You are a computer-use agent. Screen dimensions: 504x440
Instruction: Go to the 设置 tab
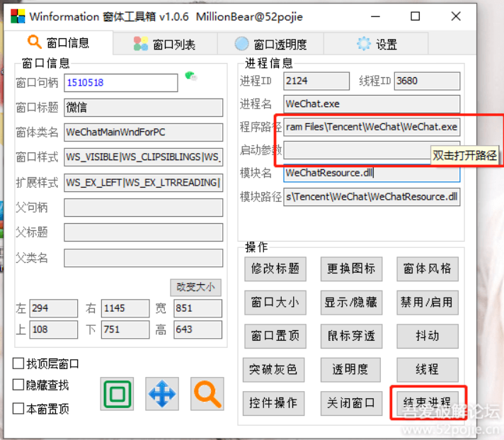click(376, 44)
